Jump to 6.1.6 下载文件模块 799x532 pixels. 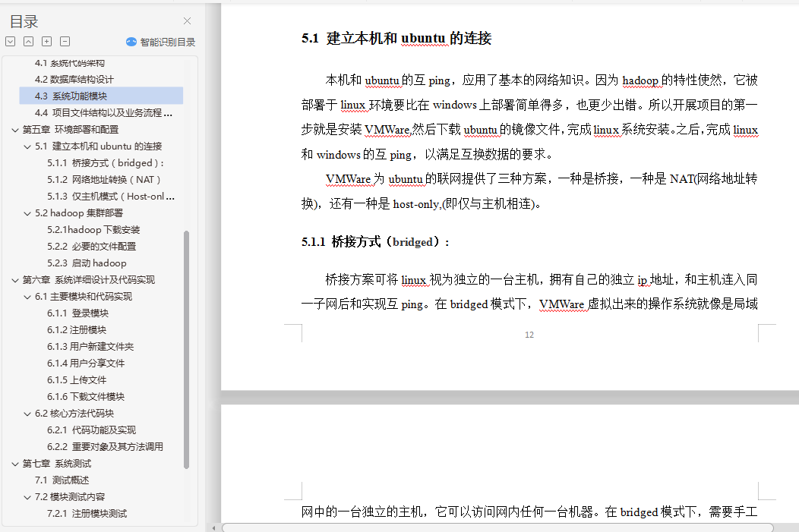click(x=86, y=397)
